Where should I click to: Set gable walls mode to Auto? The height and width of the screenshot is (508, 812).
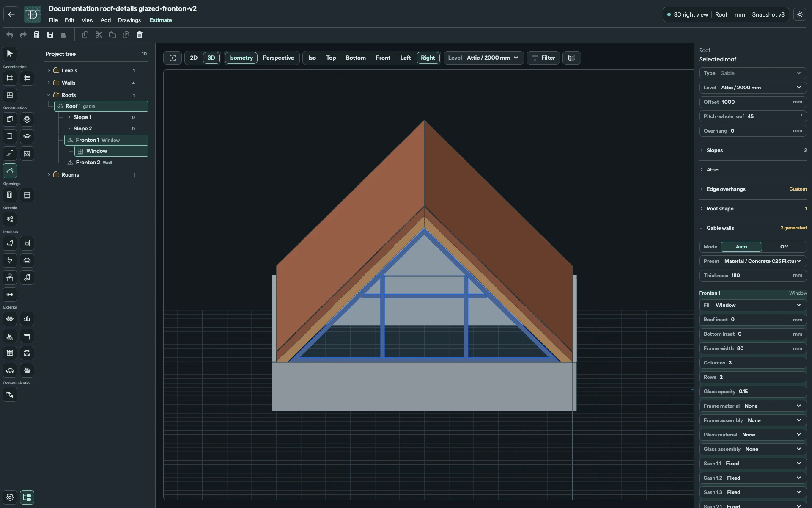point(741,247)
